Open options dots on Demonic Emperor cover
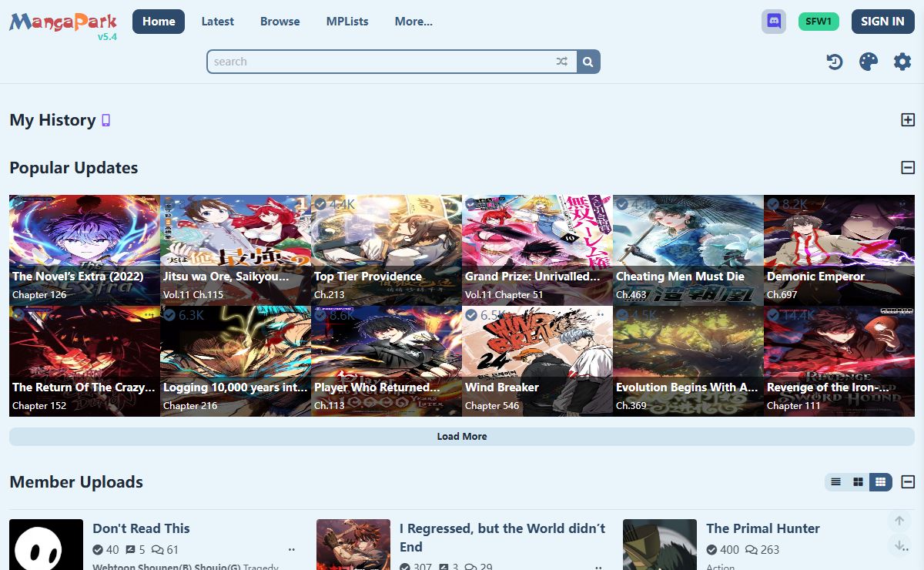The width and height of the screenshot is (924, 570). [x=902, y=205]
